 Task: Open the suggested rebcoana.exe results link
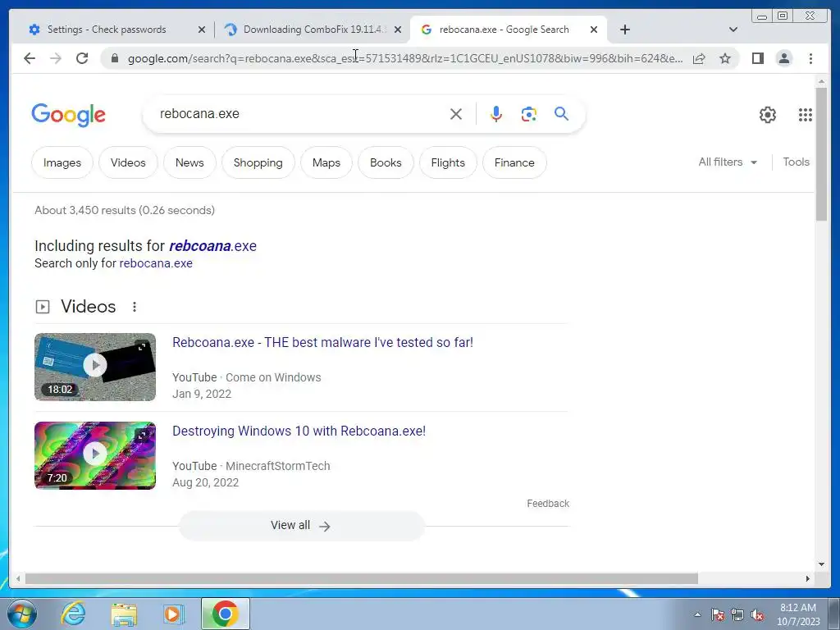coord(212,246)
